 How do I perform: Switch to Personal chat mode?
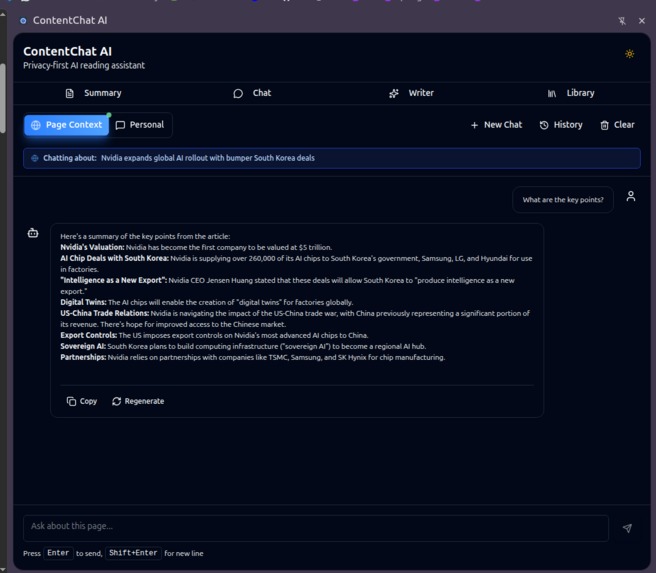coord(140,125)
